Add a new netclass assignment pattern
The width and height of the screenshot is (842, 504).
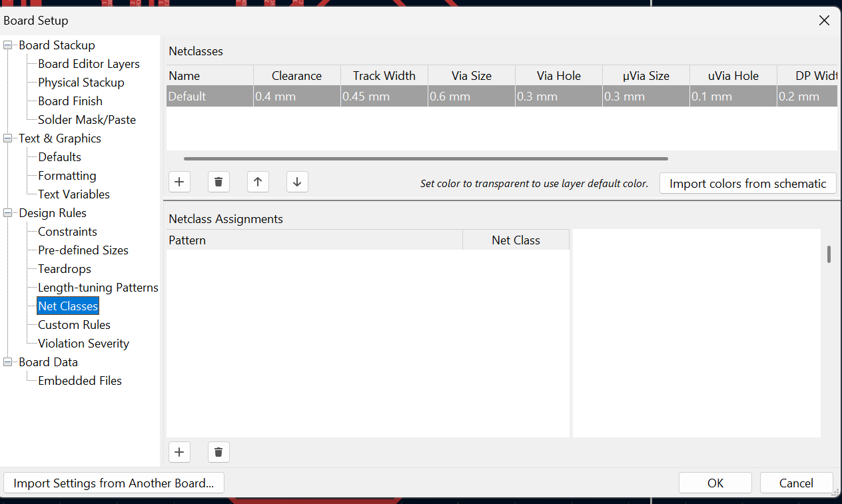179,451
